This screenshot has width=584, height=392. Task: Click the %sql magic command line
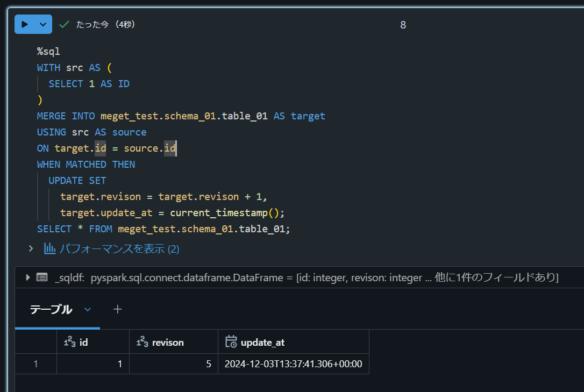pos(48,52)
